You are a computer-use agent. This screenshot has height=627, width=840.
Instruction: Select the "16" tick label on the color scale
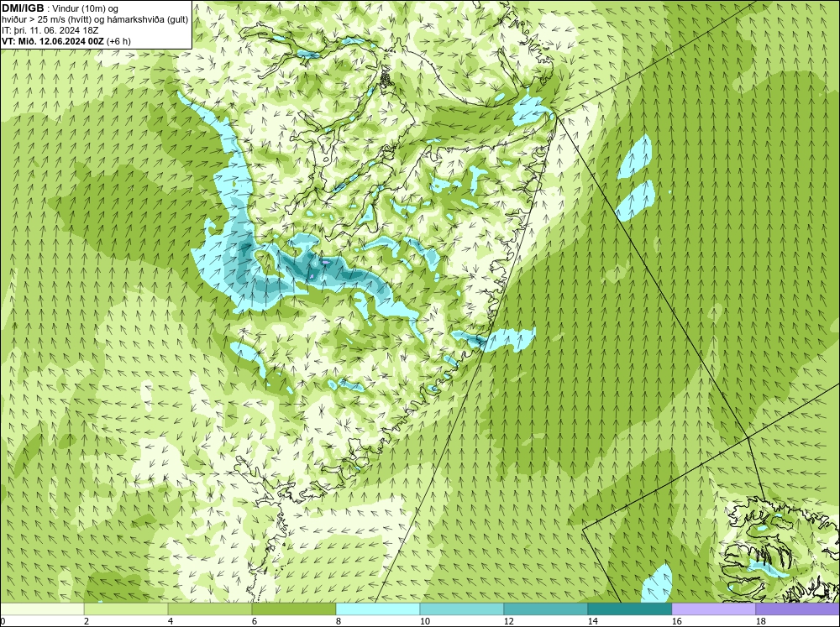(677, 621)
